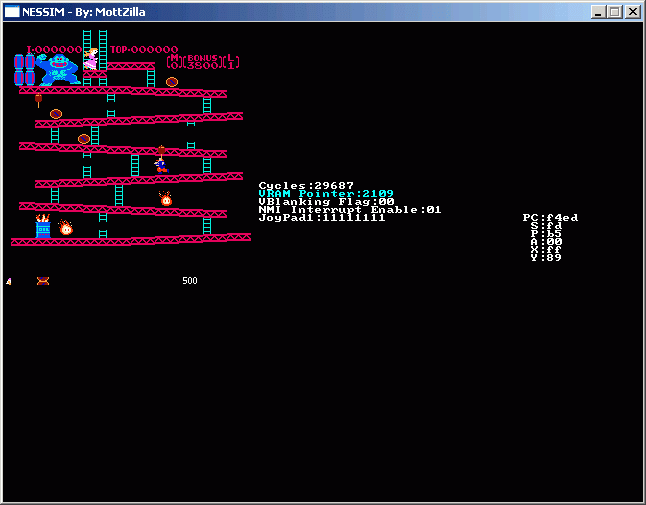Click the stacked blue barrels beside Donkey Kong
The width and height of the screenshot is (646, 505).
[x=24, y=69]
